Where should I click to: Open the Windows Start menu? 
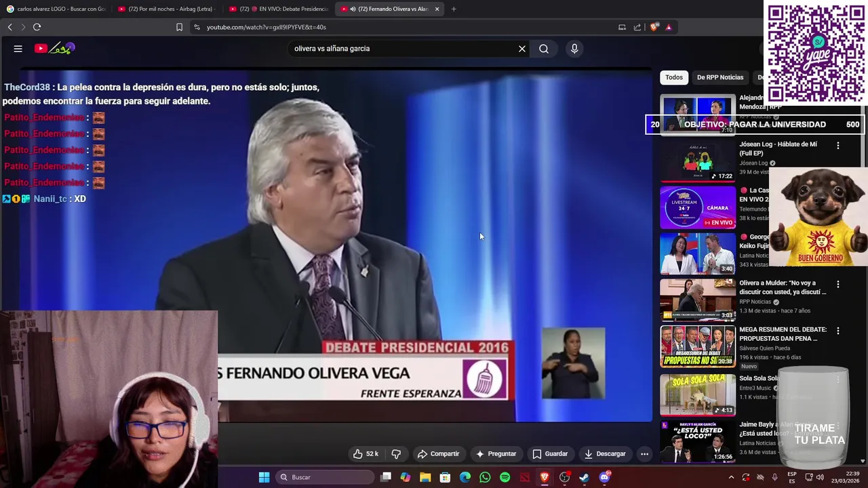click(264, 477)
